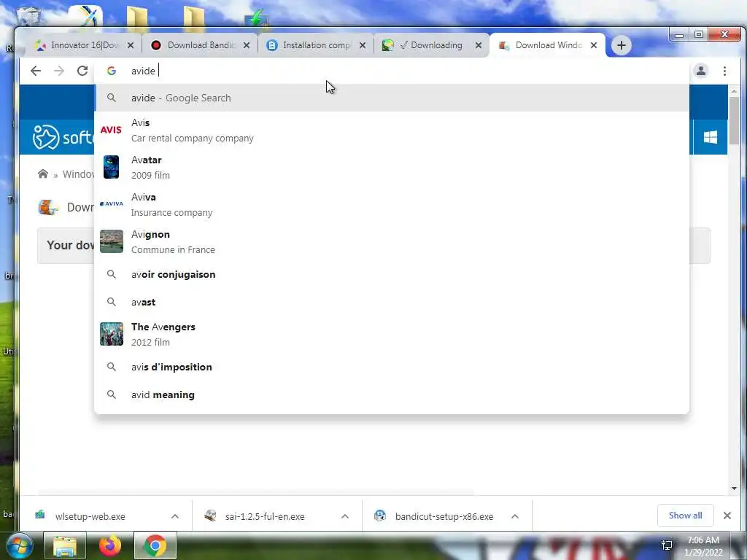Choose the 'avide - Google Search' suggestion
This screenshot has width=747, height=560.
tap(392, 98)
